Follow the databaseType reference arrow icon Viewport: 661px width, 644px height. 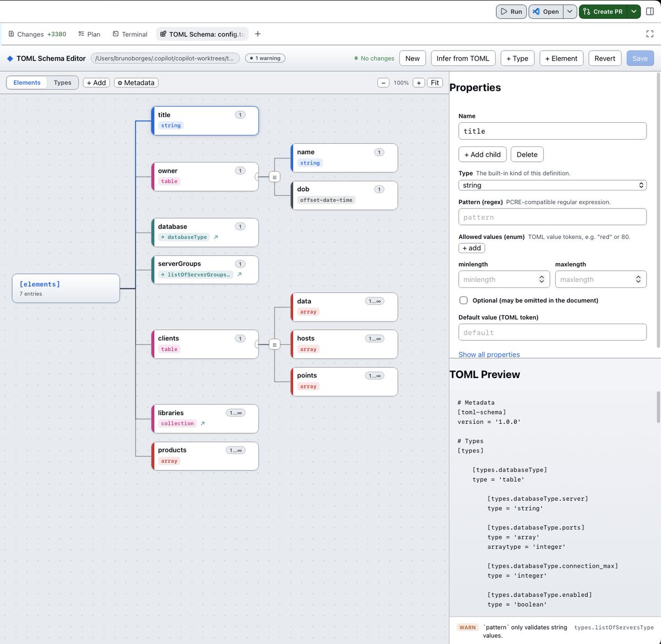215,237
